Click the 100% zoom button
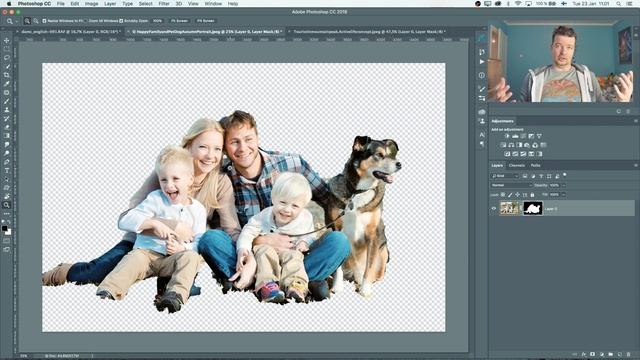The width and height of the screenshot is (640, 360). point(157,21)
